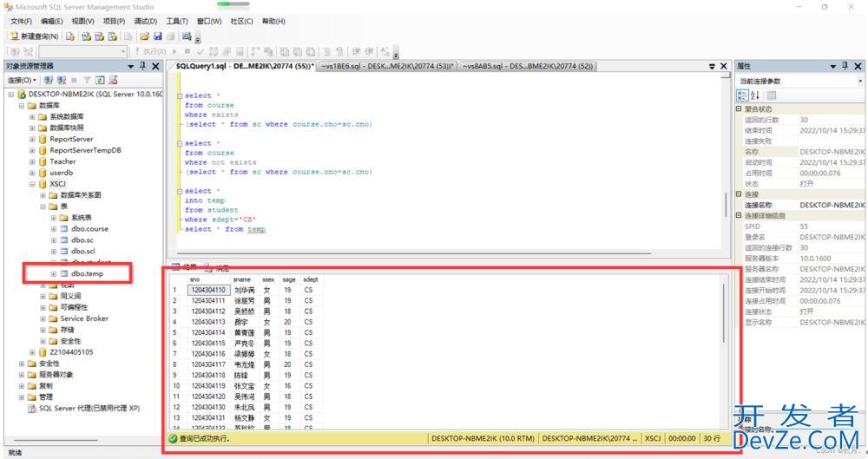Select SQL Server 代理 agent node
The image size is (868, 459).
[89, 408]
